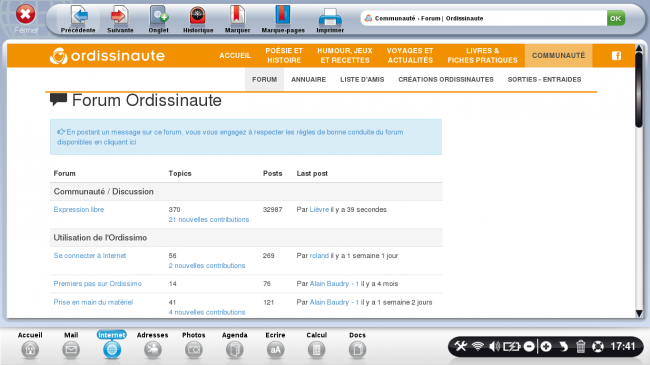Open Se connecter à Internet forum
The height and width of the screenshot is (365, 650).
(90, 256)
